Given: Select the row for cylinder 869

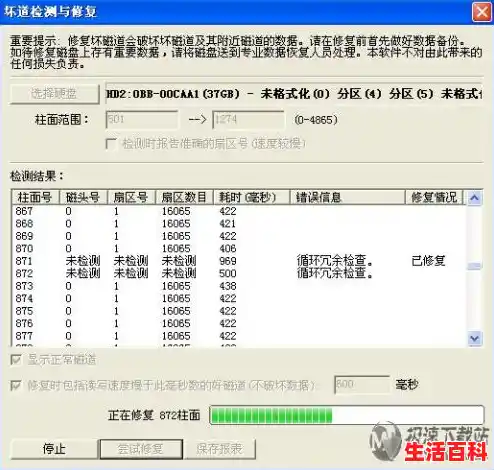Looking at the screenshot, I should tap(239, 236).
